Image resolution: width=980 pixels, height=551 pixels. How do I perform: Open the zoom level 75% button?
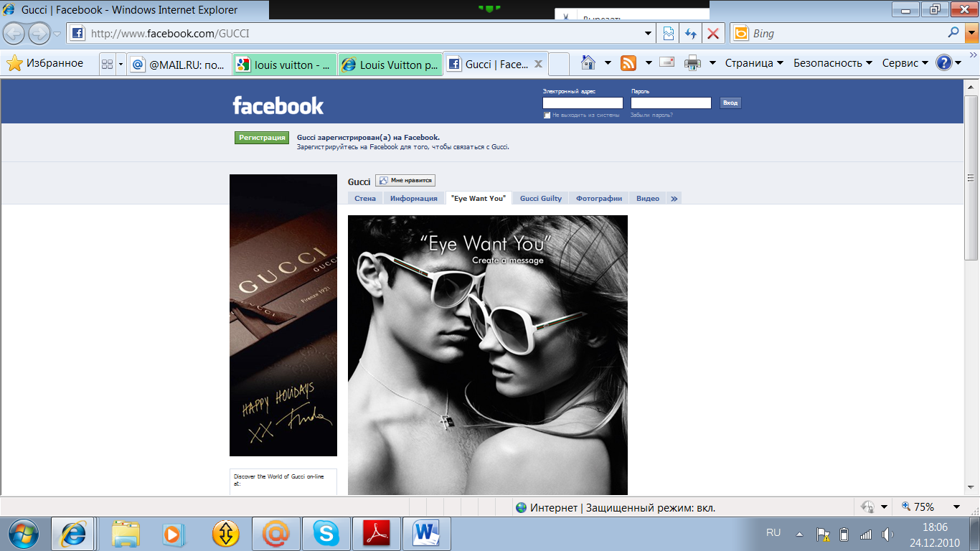pos(918,507)
